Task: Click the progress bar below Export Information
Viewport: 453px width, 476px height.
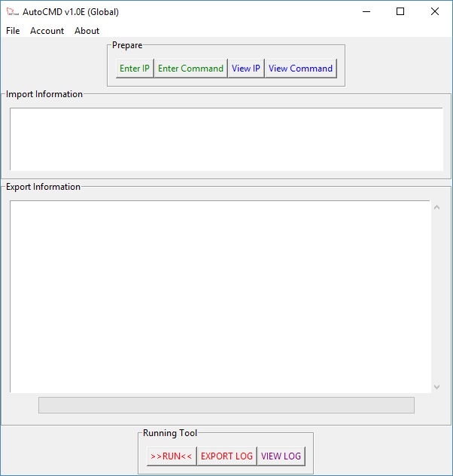Action: click(226, 405)
